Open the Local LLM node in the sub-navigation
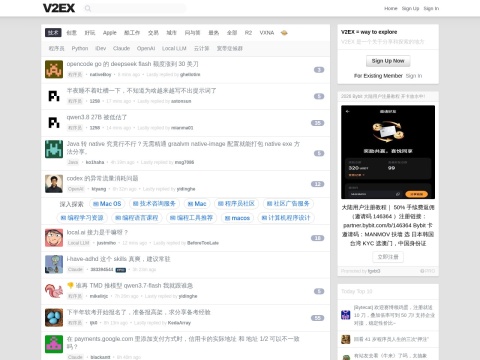The image size is (480, 360). (x=174, y=48)
